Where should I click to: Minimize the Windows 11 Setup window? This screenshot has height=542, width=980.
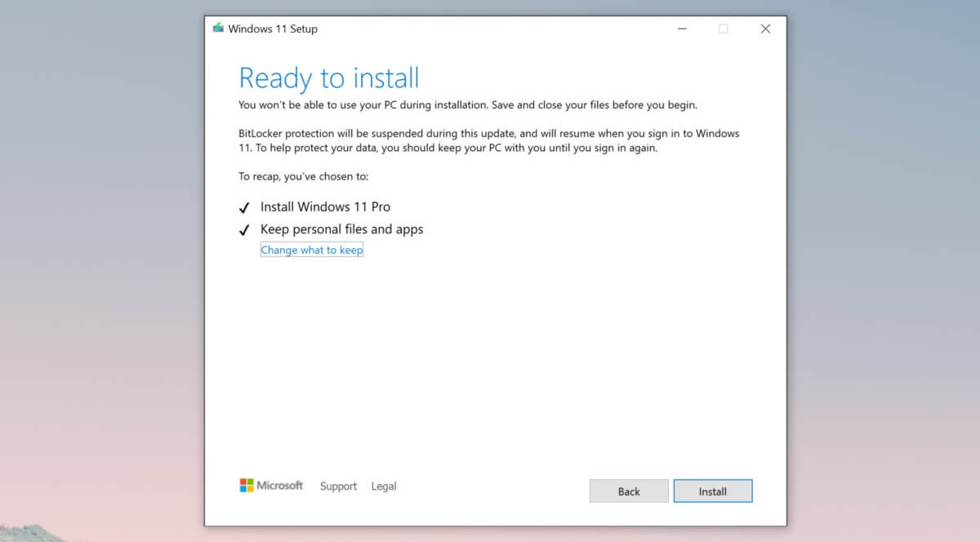tap(682, 29)
